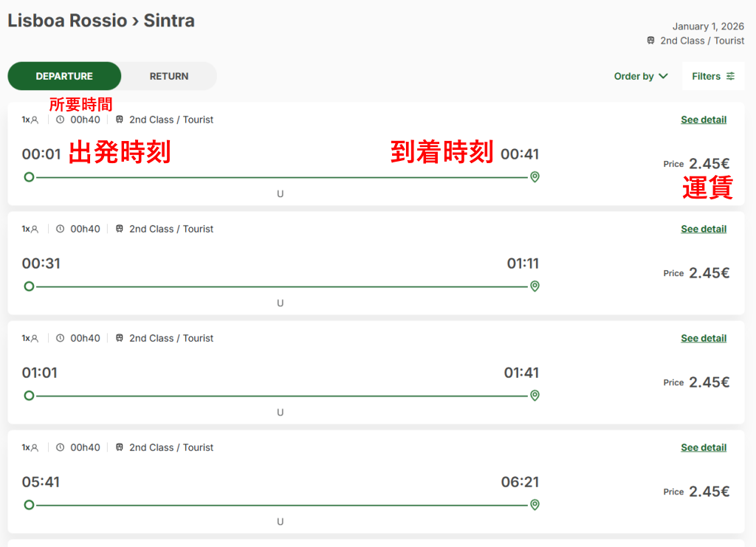
Task: Click the 2.45€ price on the 05:41 train
Action: [x=709, y=492]
